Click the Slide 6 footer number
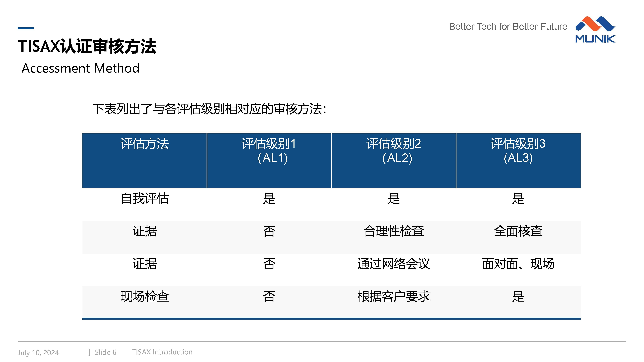The height and width of the screenshot is (362, 644). [x=105, y=352]
